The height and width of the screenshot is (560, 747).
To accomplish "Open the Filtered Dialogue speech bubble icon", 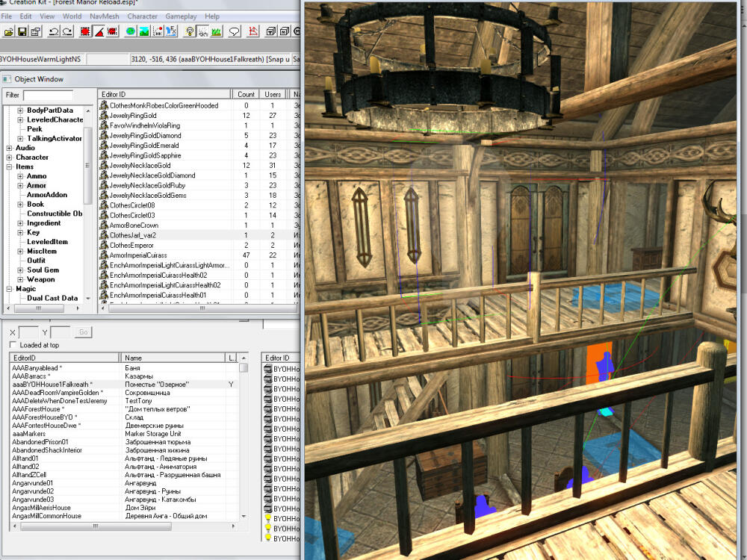I will click(x=235, y=32).
